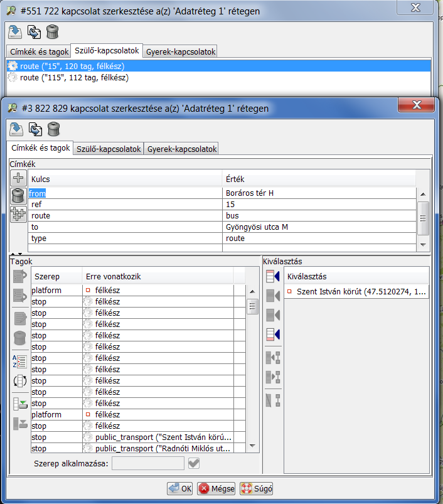Click Érték column header
The height and width of the screenshot is (504, 443).
click(x=319, y=179)
